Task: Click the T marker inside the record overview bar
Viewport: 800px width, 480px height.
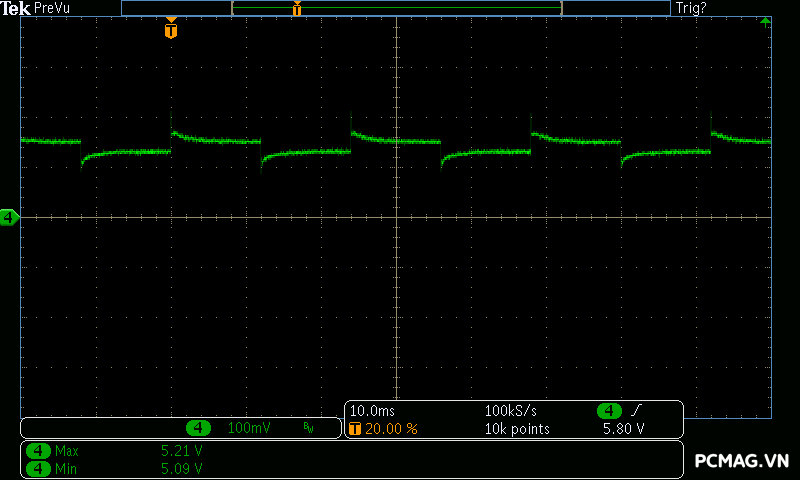Action: 297,9
